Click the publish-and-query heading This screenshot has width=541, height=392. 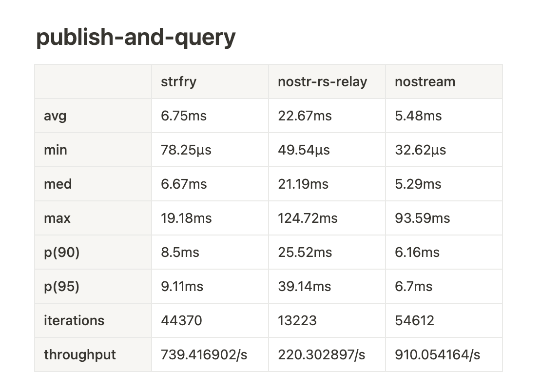(x=135, y=37)
